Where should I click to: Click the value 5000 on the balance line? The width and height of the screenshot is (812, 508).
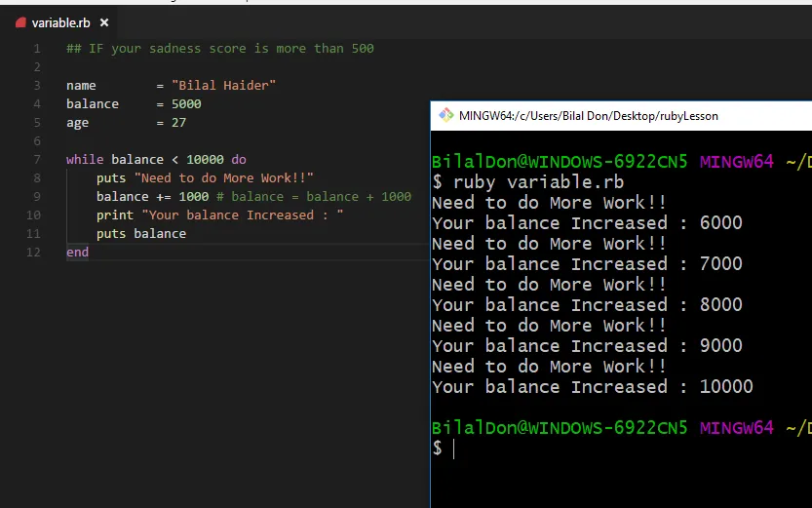coord(186,104)
